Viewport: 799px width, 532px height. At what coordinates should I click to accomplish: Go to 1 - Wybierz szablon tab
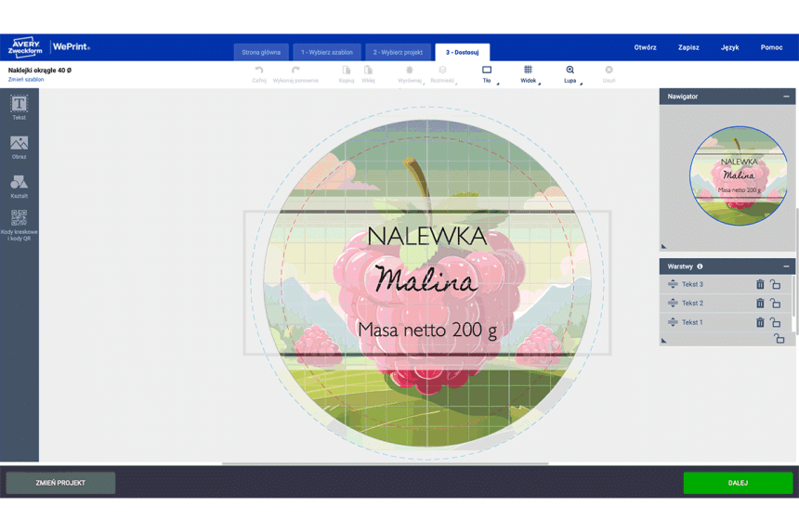tap(327, 52)
